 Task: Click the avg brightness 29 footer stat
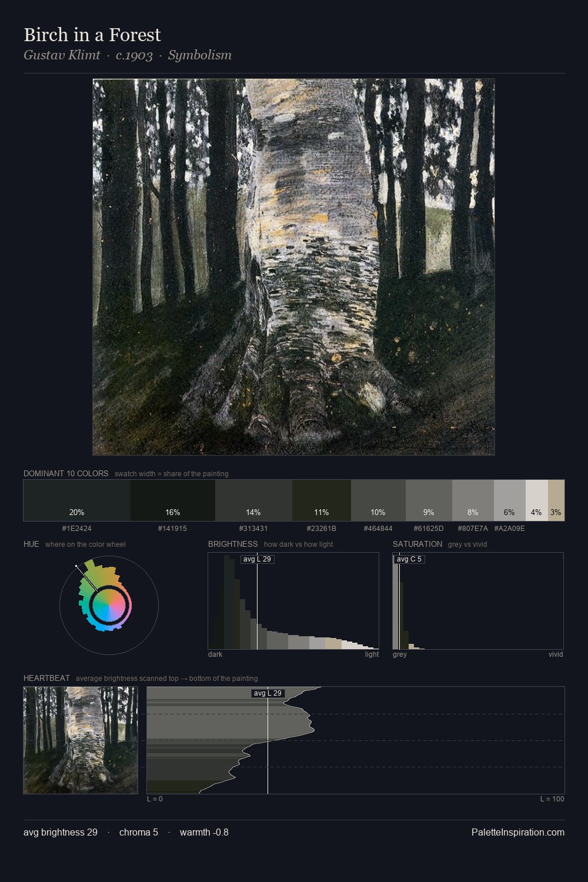tap(61, 832)
